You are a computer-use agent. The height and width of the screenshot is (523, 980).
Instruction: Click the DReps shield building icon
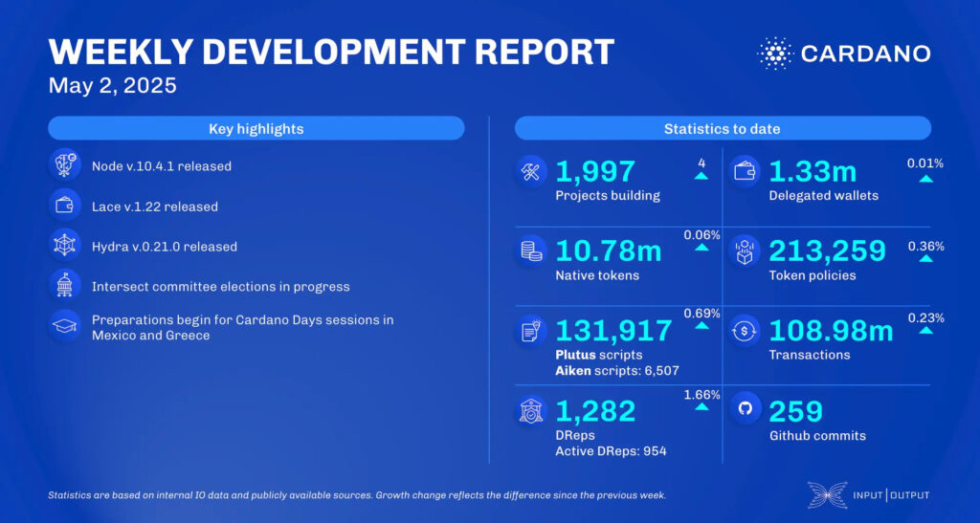pos(531,411)
